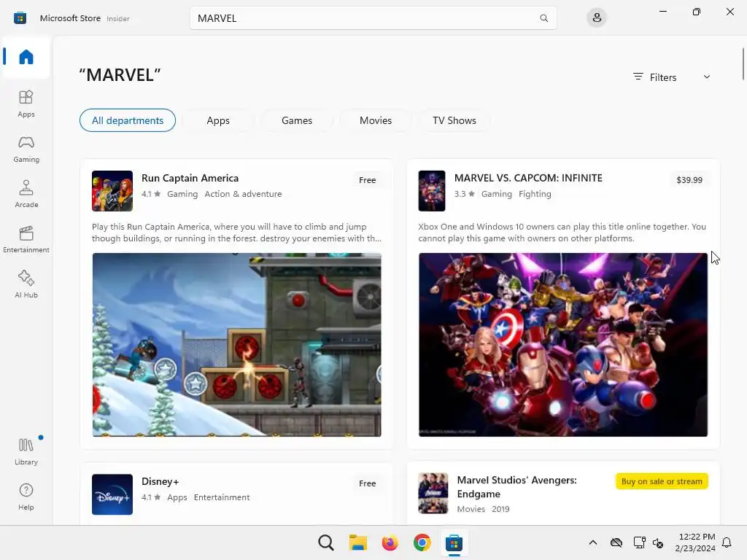Click the Fighting category label

[535, 194]
